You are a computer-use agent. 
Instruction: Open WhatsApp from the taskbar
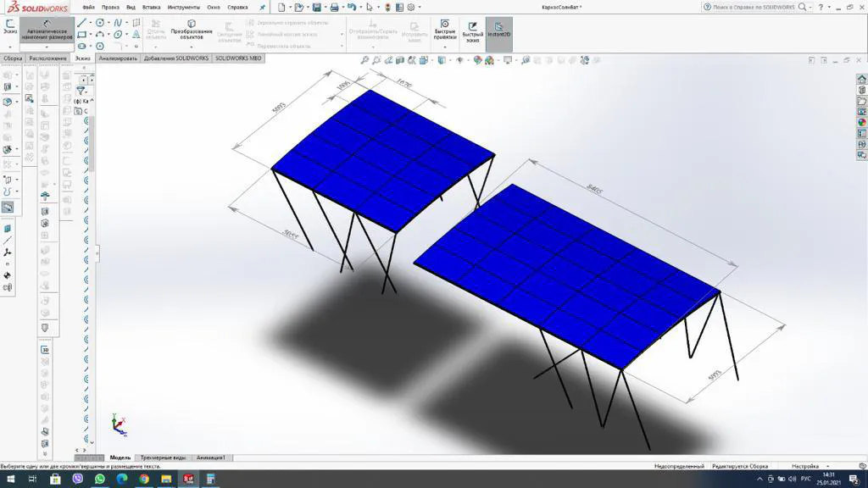(x=99, y=480)
